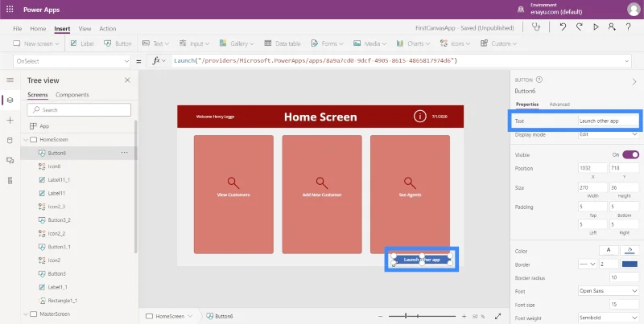Screen dimensions: 644x324
Task: Open the Help question mark
Action: tap(628, 27)
